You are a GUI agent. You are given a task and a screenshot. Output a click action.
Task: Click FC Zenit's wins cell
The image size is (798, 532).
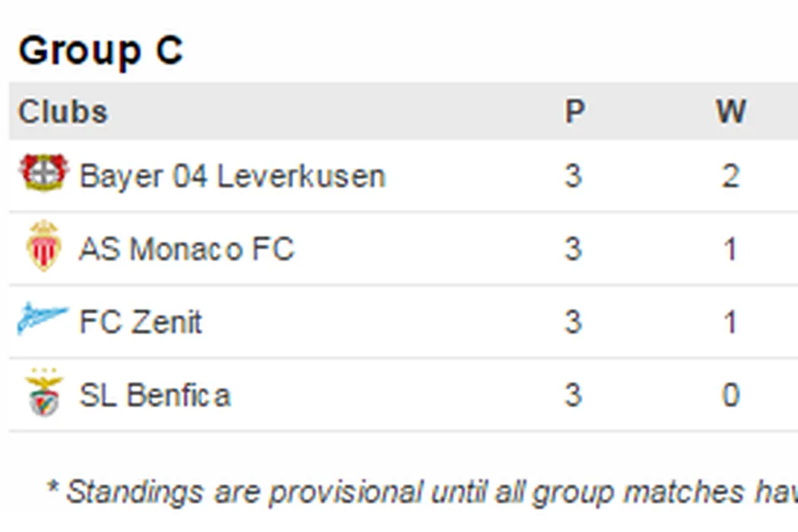coord(730,322)
